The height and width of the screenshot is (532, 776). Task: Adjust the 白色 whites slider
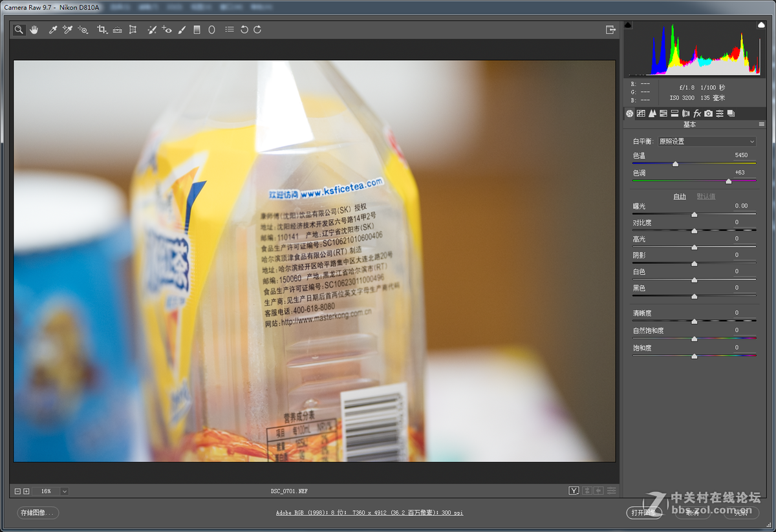pos(695,280)
